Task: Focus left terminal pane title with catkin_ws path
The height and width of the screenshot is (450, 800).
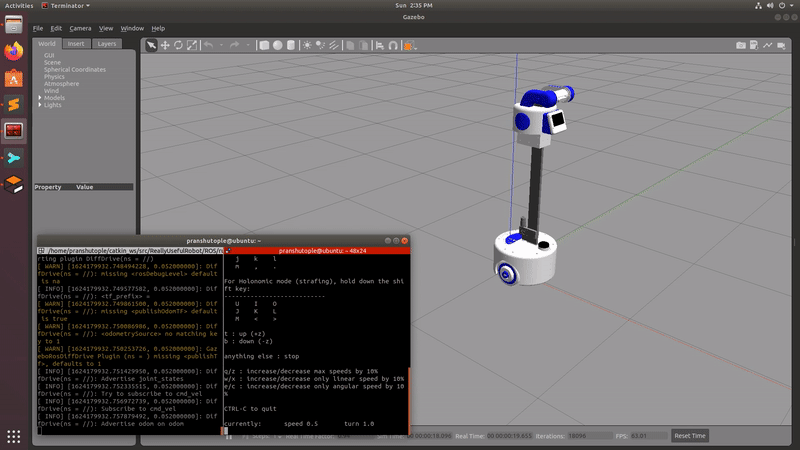Action: click(x=131, y=251)
